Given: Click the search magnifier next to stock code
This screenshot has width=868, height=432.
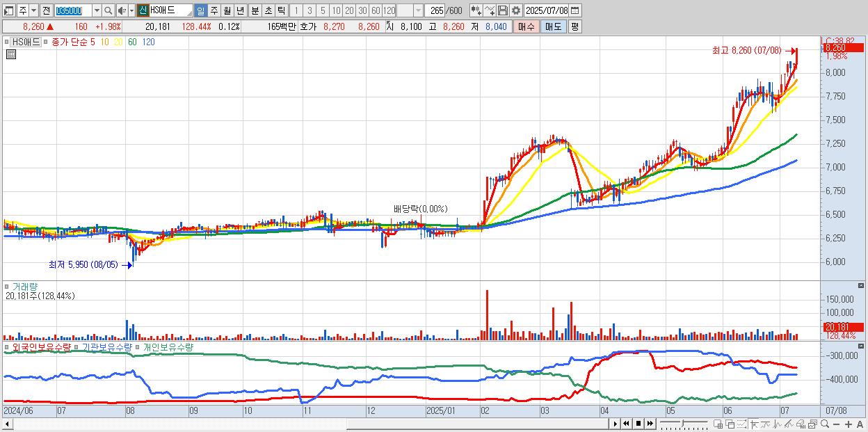Looking at the screenshot, I should [108, 10].
